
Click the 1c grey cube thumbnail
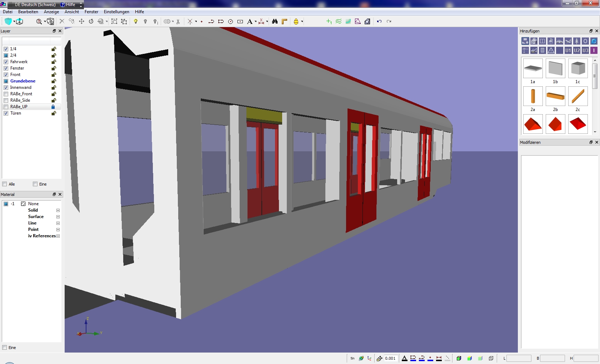578,68
